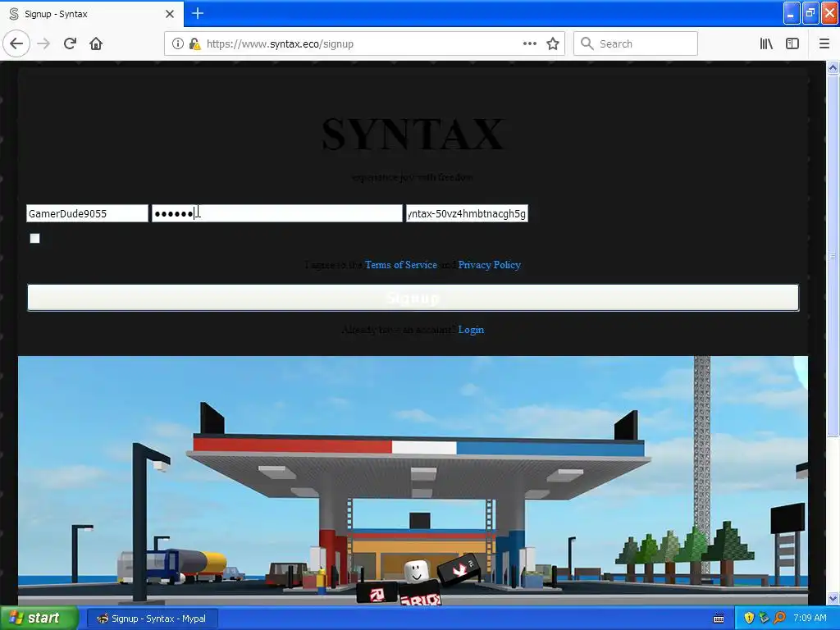The image size is (840, 630).
Task: Toggle the sidebar view icon
Action: click(792, 44)
